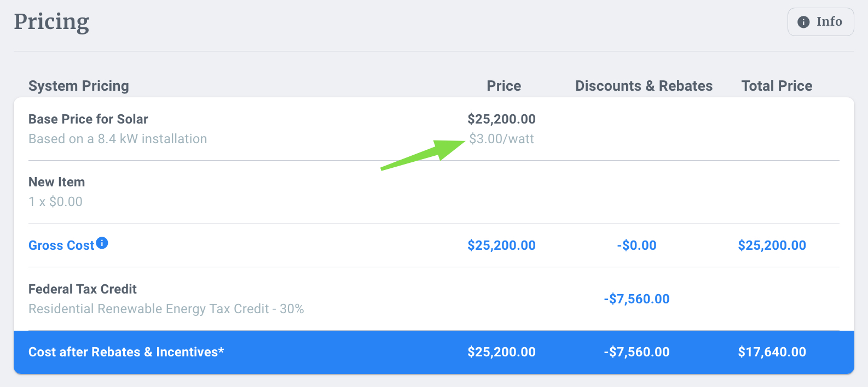Click the circled i icon in the Info button

coord(803,22)
